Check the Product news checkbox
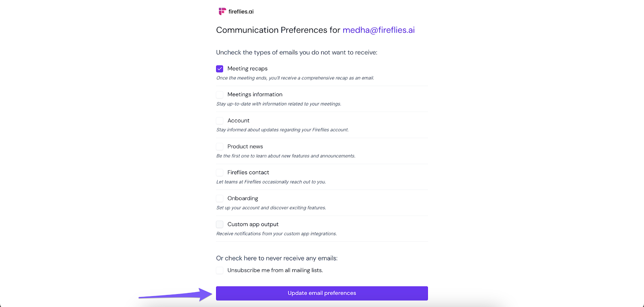The width and height of the screenshot is (644, 307). (x=220, y=146)
